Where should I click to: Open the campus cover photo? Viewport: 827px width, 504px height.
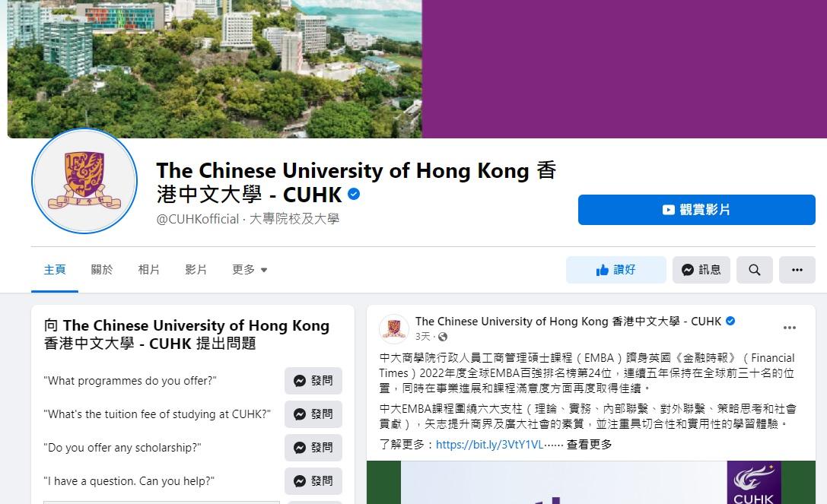(215, 68)
